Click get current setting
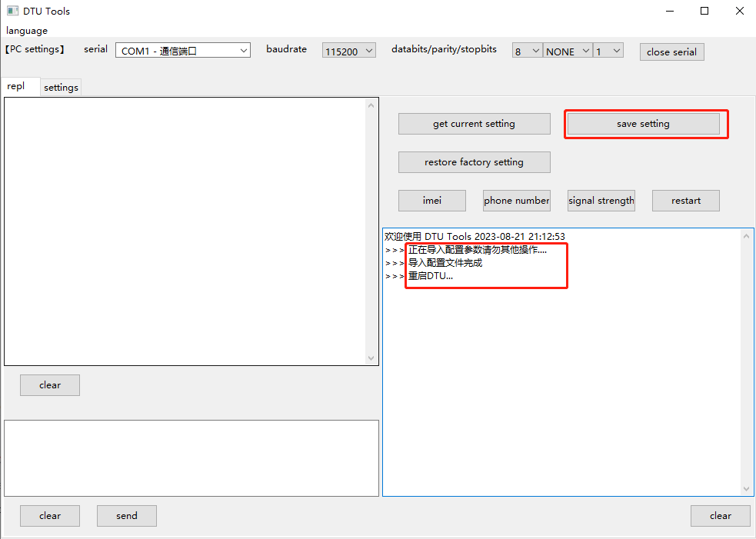The height and width of the screenshot is (539, 756). 474,123
